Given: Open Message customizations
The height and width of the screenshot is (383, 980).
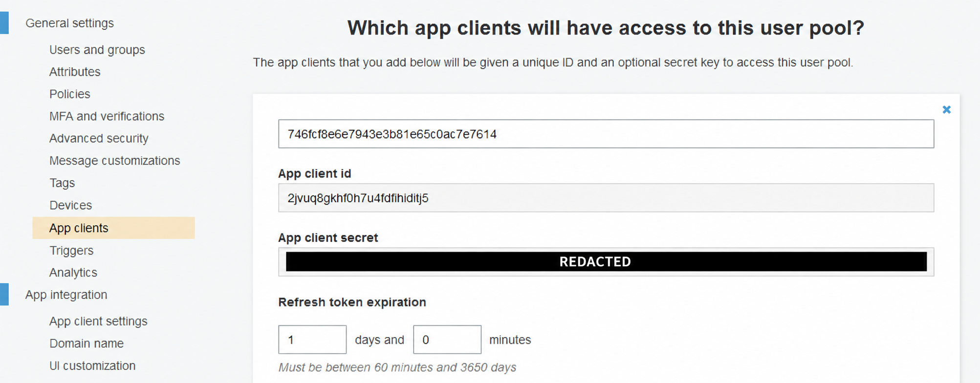Looking at the screenshot, I should click(x=114, y=161).
